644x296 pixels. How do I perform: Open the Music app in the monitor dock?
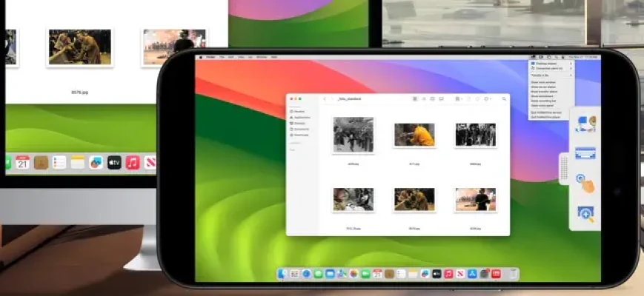pyautogui.click(x=133, y=162)
